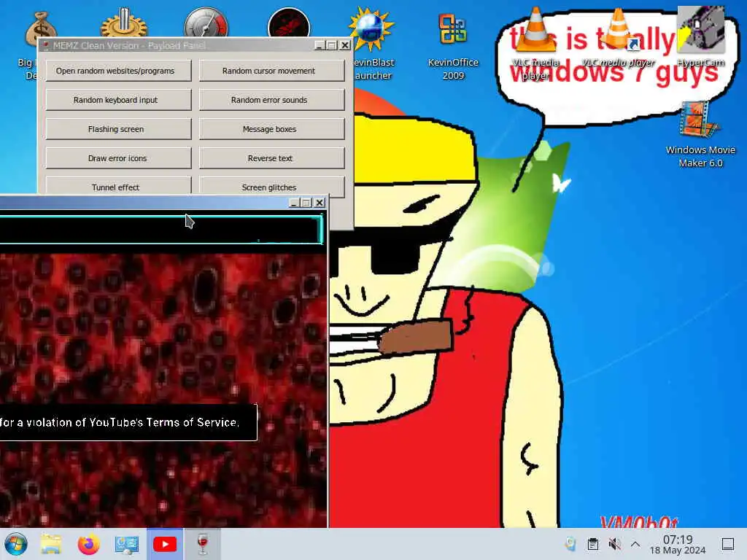Open the speed gauge desktop icon

(206, 23)
